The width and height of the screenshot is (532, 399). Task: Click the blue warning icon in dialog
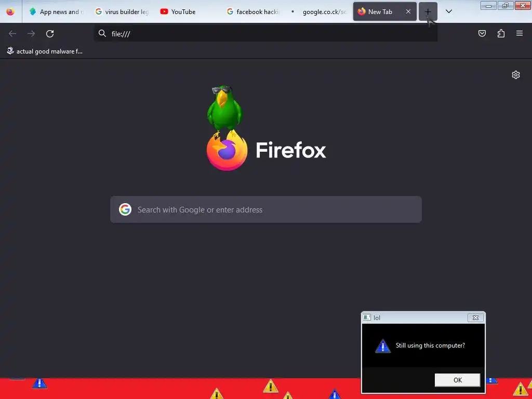coord(383,345)
